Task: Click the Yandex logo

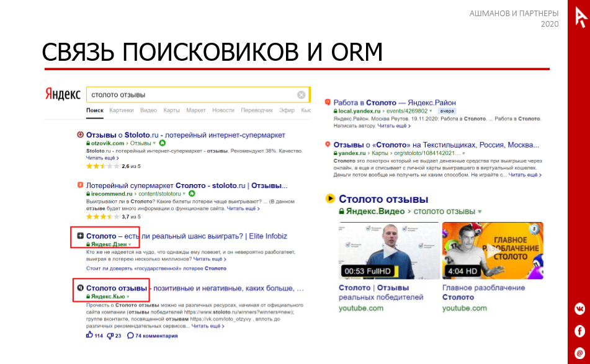Action: tap(63, 94)
